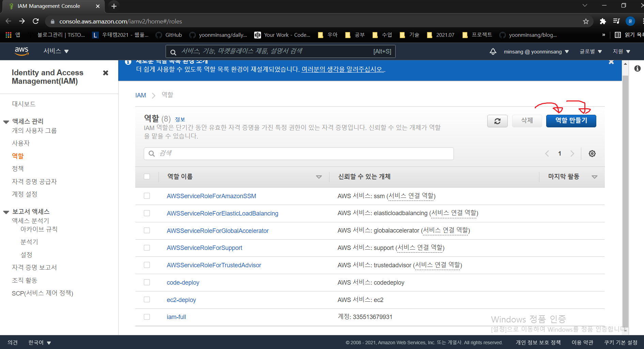This screenshot has height=349, width=644.
Task: Open the 정보 info link beside 역할
Action: click(x=180, y=120)
